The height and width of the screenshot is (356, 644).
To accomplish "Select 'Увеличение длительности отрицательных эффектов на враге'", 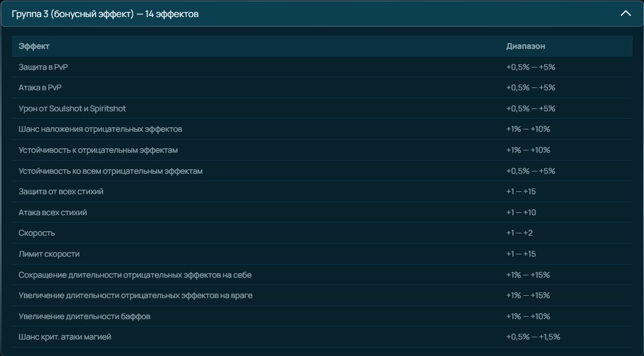I will pyautogui.click(x=322, y=296).
